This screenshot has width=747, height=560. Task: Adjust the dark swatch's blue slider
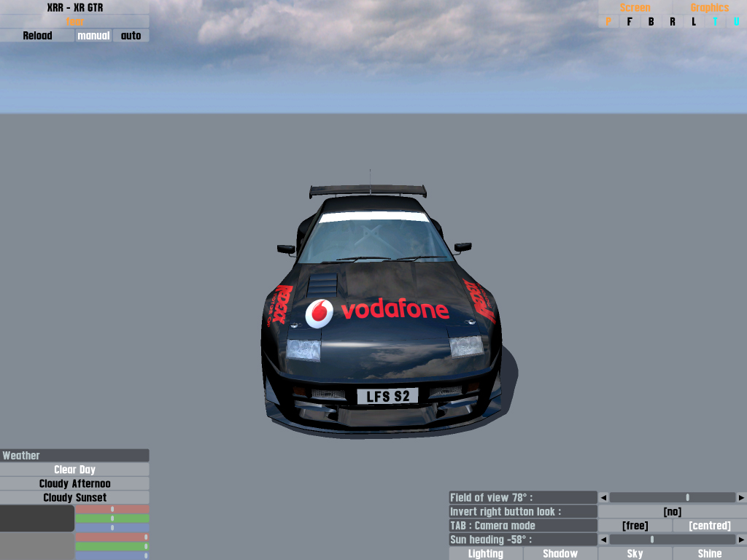[112, 528]
